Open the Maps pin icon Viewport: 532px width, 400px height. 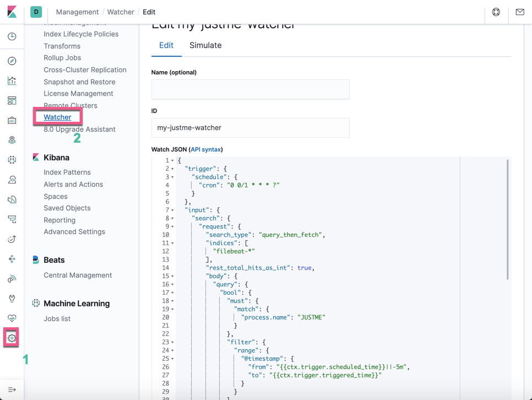[x=12, y=139]
